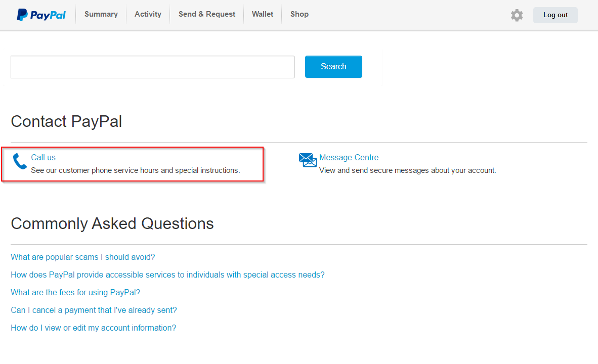Select the Wallet tab

263,14
